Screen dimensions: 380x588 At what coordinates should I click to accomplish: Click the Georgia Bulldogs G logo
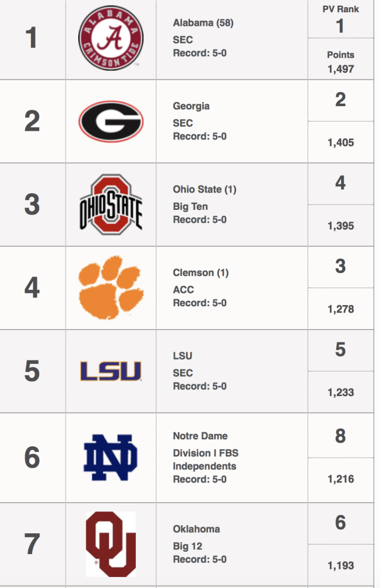point(111,122)
